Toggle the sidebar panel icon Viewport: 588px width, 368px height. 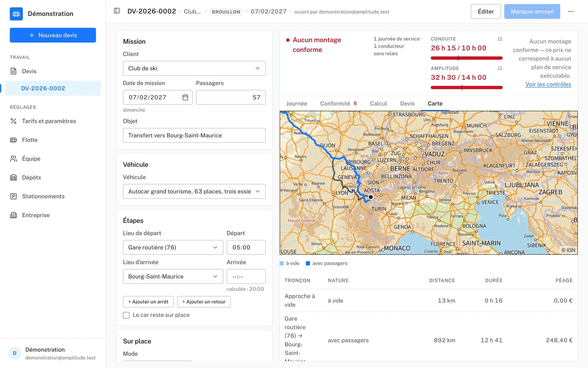point(117,11)
